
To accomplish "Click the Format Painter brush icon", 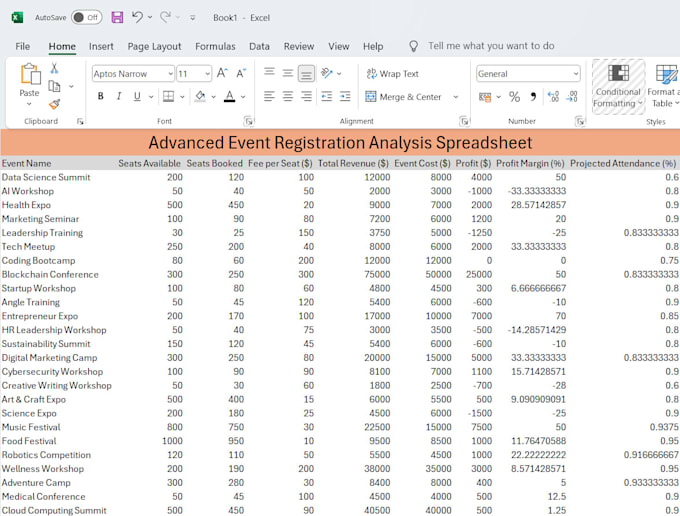I will tap(54, 104).
